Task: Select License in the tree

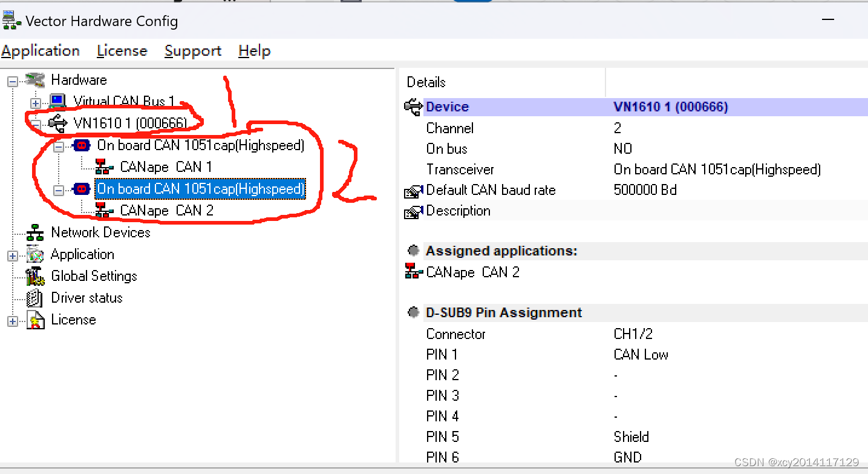Action: (73, 320)
